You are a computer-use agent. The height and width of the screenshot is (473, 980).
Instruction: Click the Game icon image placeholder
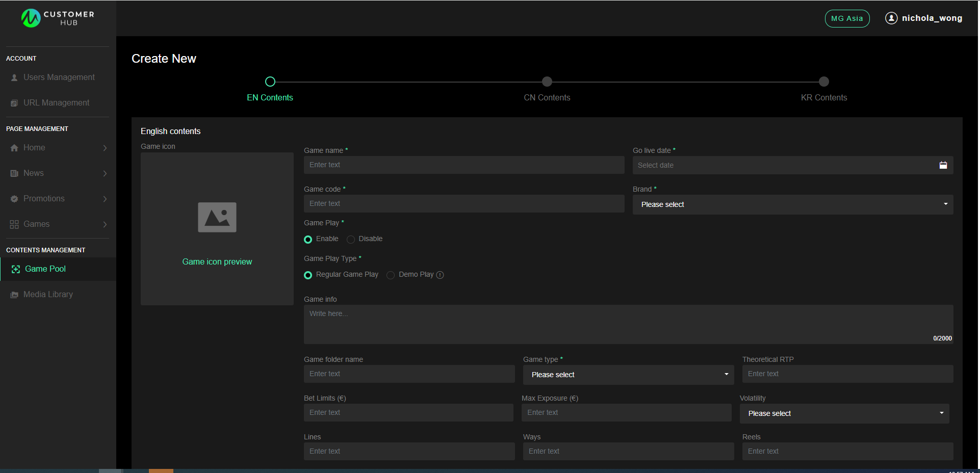click(x=217, y=217)
